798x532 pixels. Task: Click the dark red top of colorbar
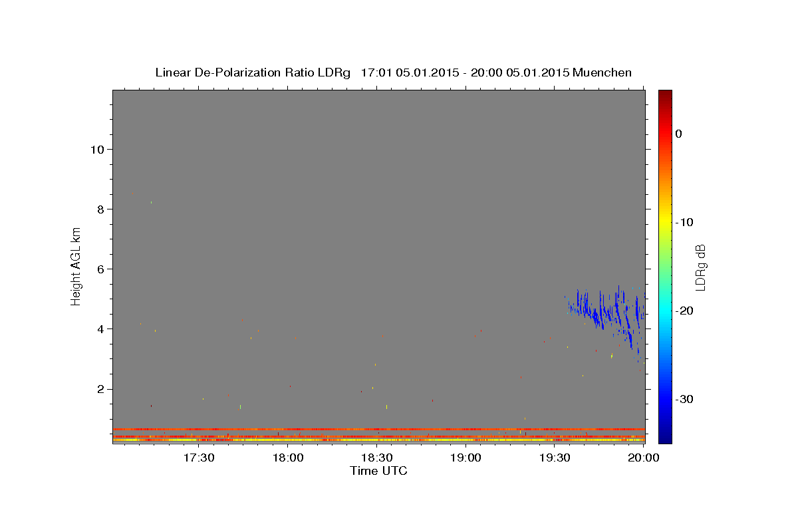click(665, 96)
